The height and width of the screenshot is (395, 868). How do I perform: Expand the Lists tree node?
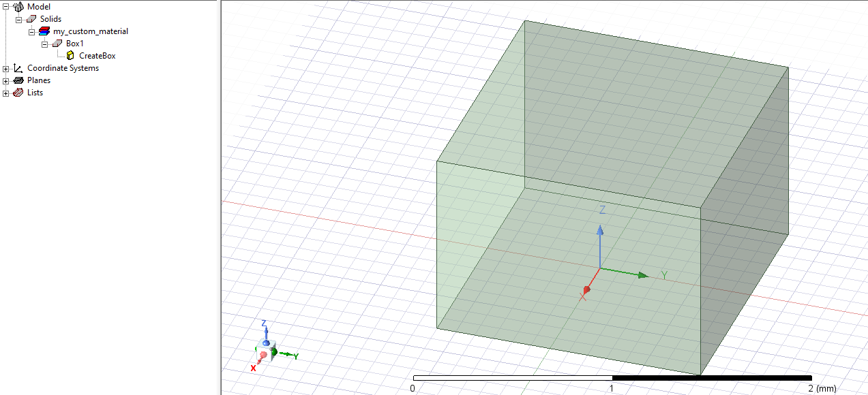[x=6, y=93]
